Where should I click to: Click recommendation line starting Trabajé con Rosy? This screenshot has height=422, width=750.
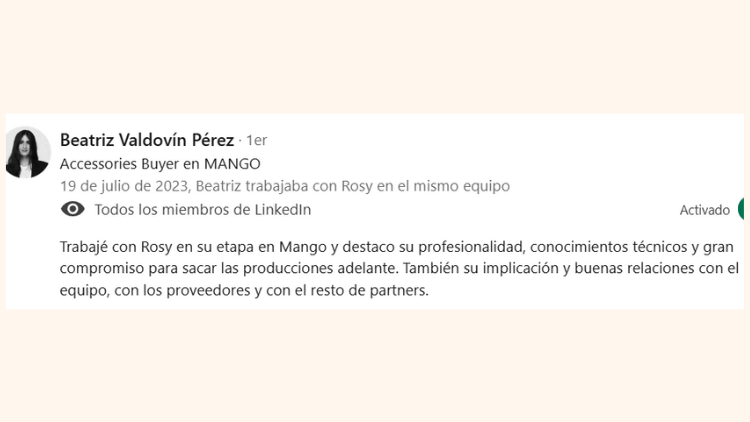click(397, 247)
